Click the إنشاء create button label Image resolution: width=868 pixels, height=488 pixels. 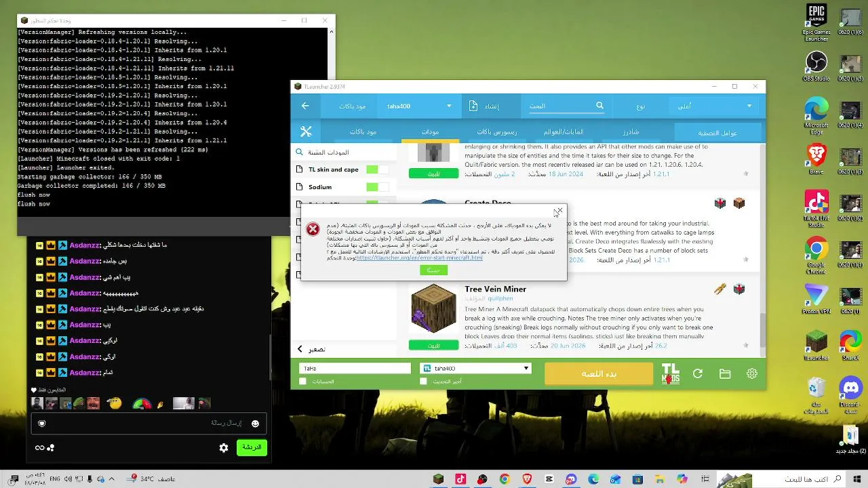tap(492, 106)
